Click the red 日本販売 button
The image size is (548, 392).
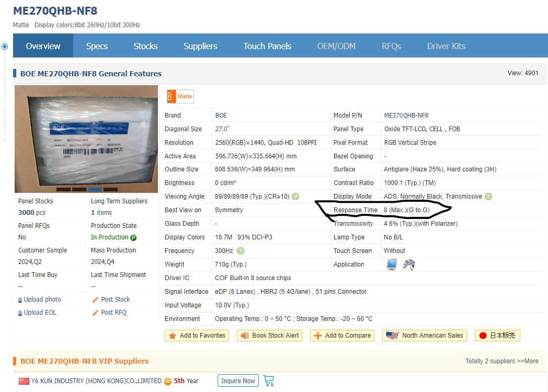click(x=497, y=335)
